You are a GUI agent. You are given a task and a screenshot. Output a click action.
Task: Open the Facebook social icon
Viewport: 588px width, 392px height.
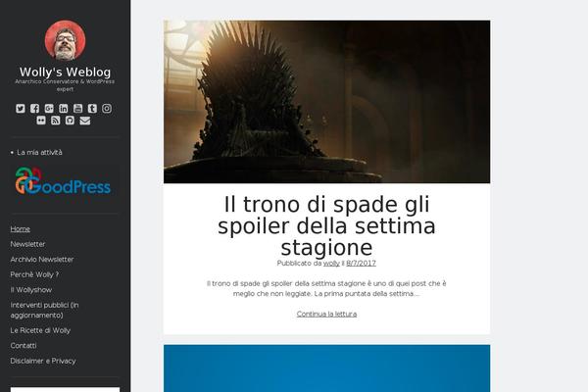tap(34, 109)
